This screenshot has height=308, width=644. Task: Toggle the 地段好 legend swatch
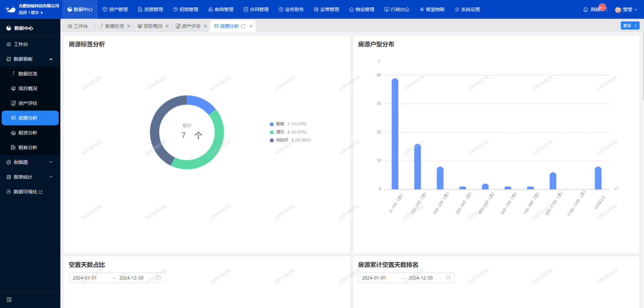point(272,140)
